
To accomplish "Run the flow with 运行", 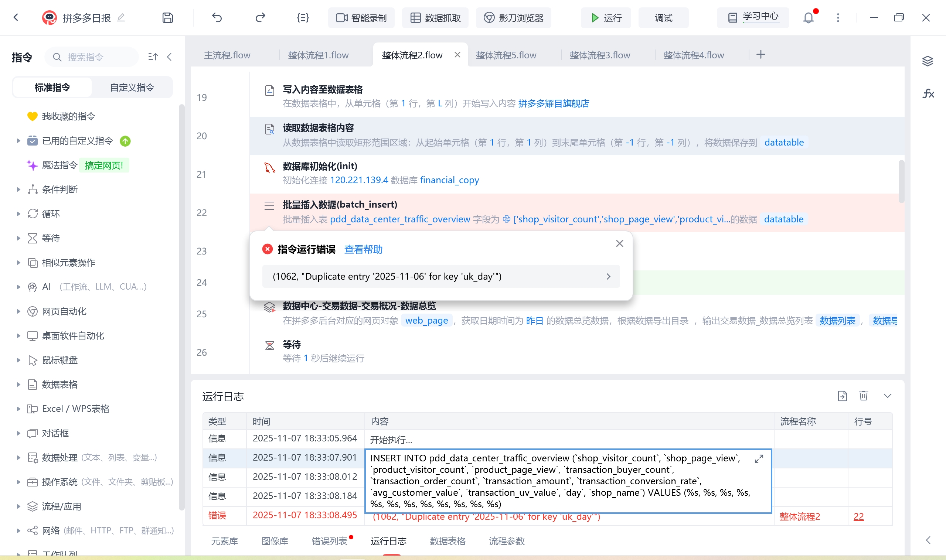I will [606, 18].
